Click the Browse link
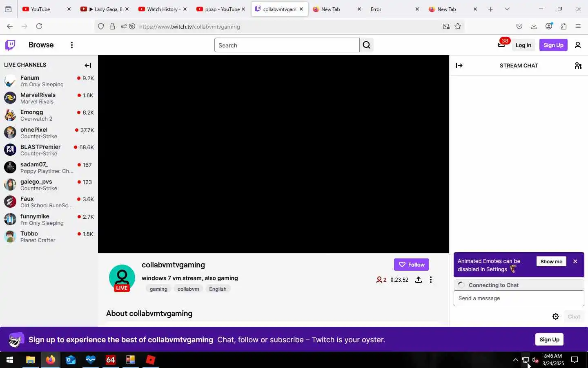 (41, 45)
